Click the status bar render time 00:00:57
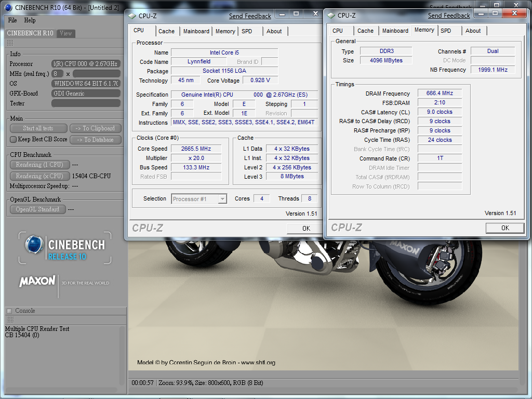 142,383
